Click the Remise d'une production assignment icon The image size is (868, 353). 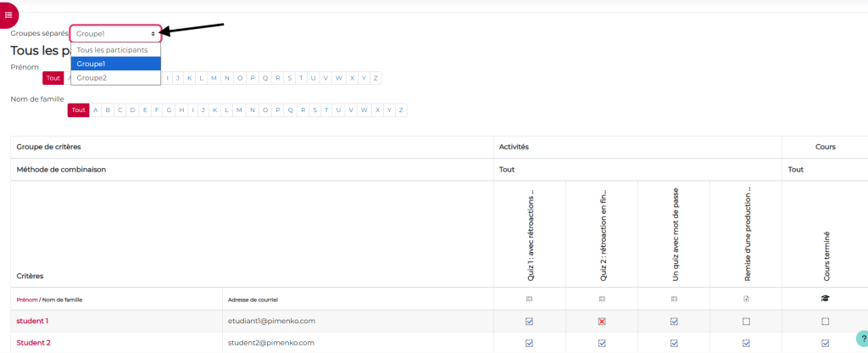[746, 299]
